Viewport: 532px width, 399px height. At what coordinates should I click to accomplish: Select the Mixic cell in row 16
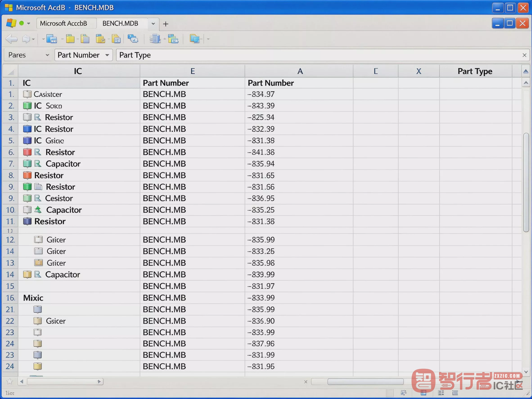[x=79, y=298]
